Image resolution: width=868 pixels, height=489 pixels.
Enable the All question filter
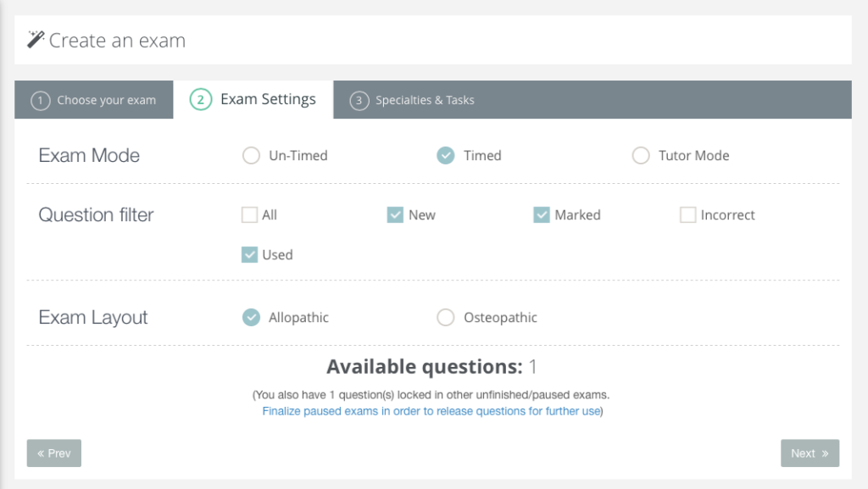tap(248, 215)
